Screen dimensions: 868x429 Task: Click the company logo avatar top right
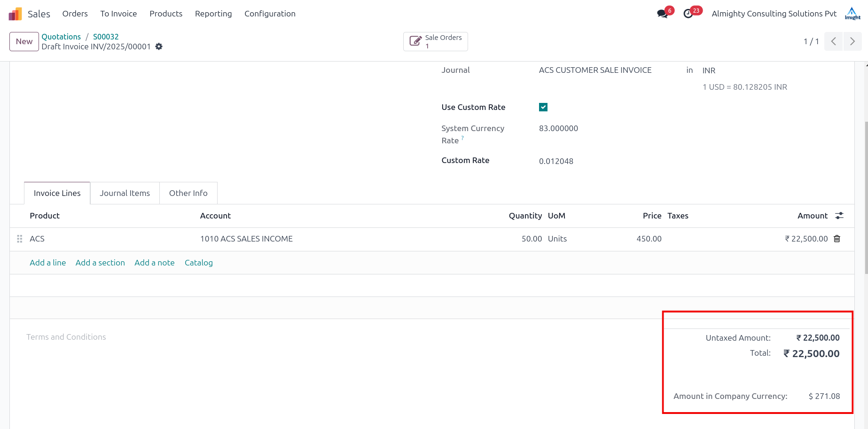point(852,14)
